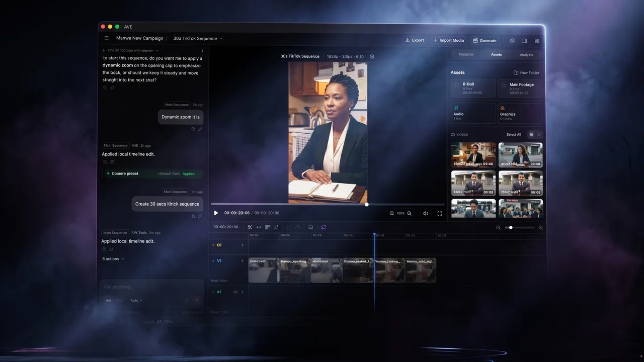Copy the 'Dynamic zoom it is' message

pyautogui.click(x=193, y=129)
